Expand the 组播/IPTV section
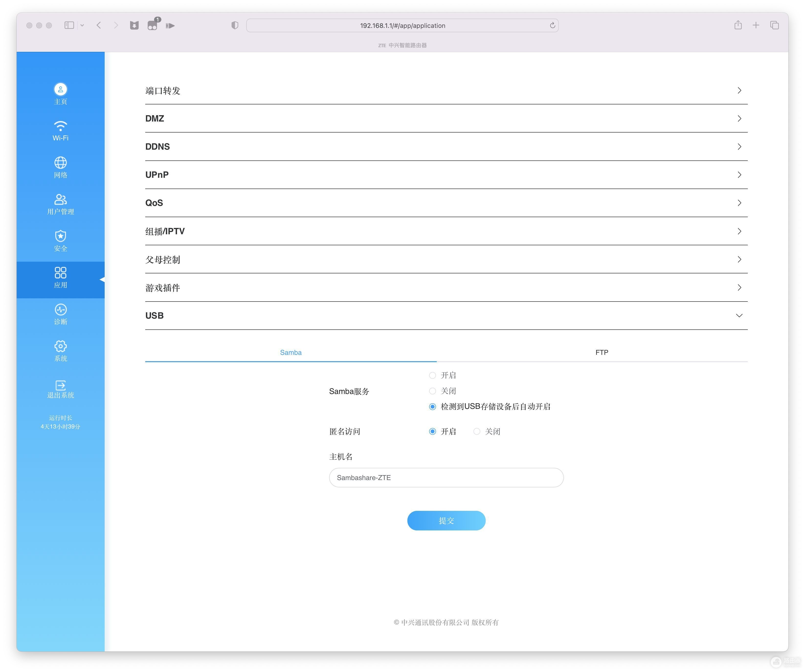805x672 pixels. pyautogui.click(x=446, y=231)
